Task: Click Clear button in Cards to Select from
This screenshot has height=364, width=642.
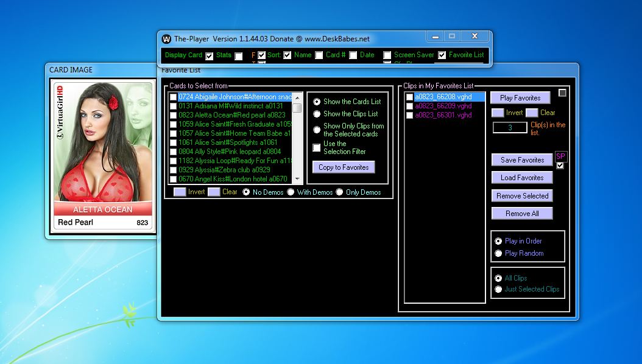Action: pyautogui.click(x=214, y=192)
